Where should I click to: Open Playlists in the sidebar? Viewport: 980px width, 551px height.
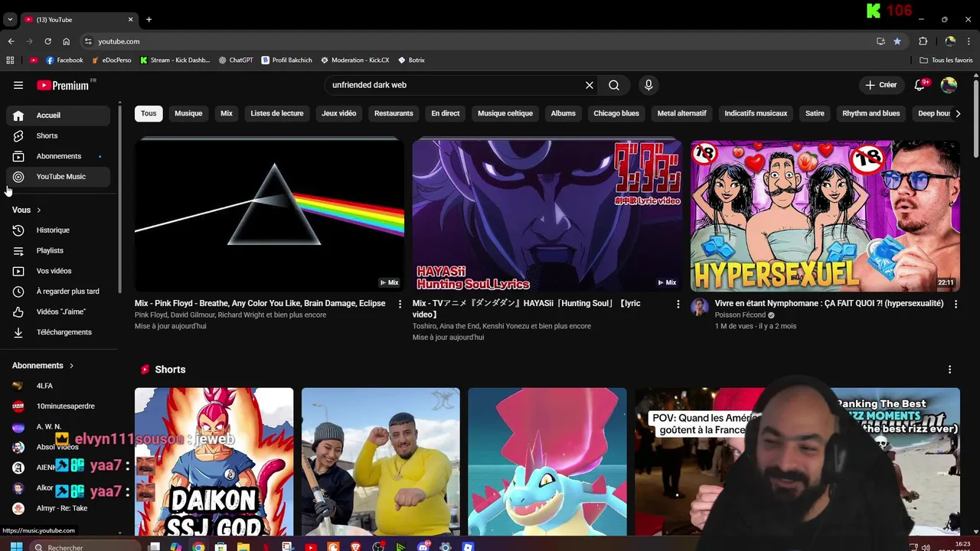click(58, 250)
